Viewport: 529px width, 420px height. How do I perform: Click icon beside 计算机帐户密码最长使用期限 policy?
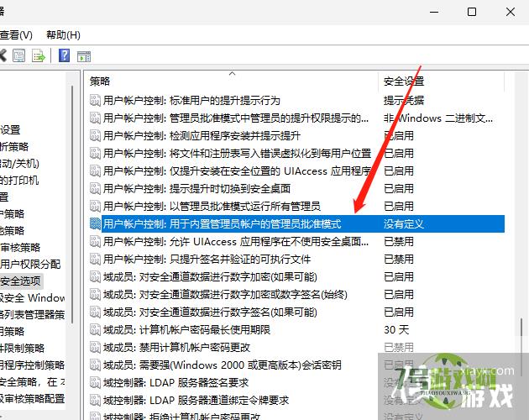[x=95, y=329]
